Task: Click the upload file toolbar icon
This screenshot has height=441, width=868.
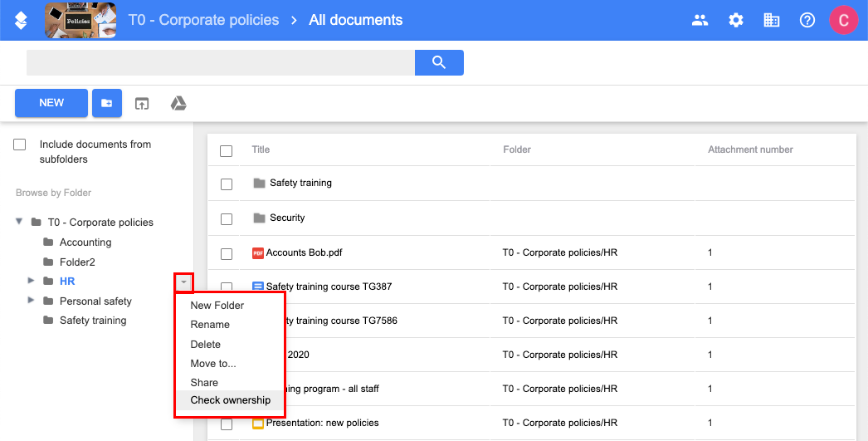Action: pyautogui.click(x=143, y=103)
